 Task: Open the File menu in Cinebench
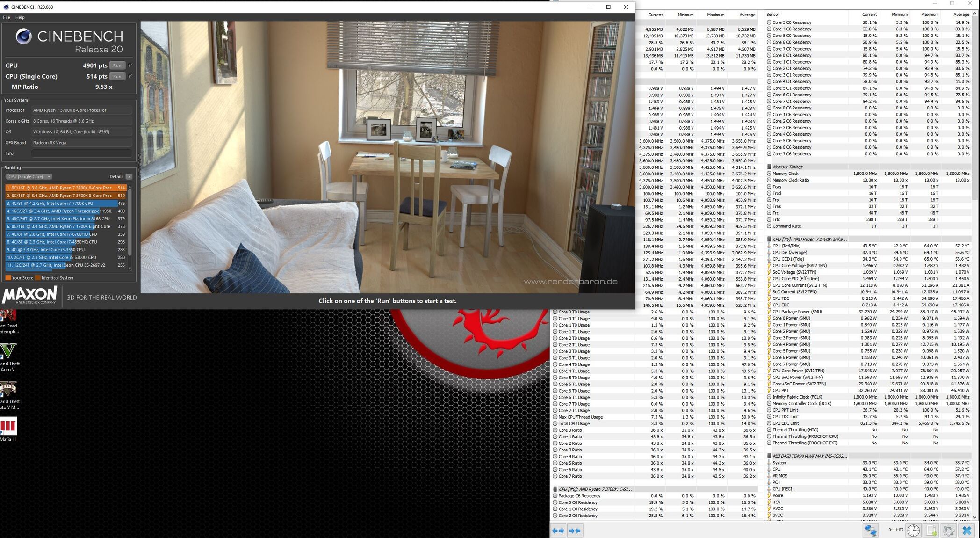[7, 17]
